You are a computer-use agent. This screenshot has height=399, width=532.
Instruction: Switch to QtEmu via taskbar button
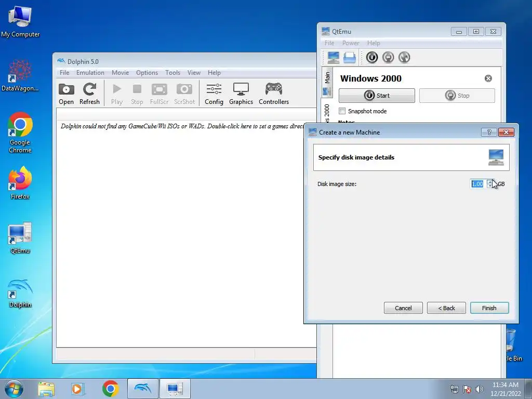175,389
